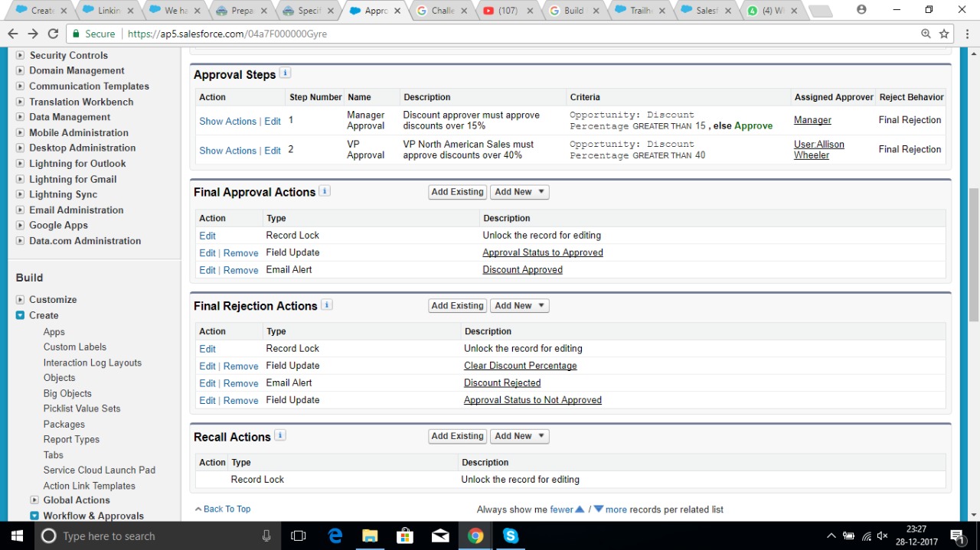This screenshot has width=980, height=550.
Task: Open Skype from the Windows taskbar
Action: coord(511,535)
